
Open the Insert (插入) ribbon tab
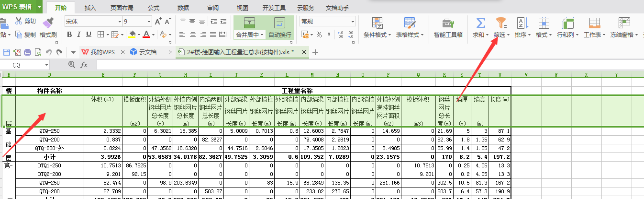click(x=90, y=8)
